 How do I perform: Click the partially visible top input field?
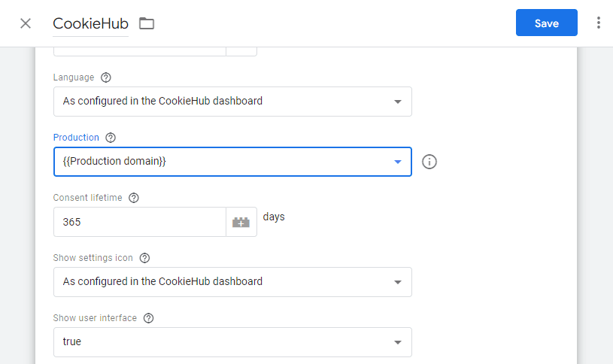point(139,51)
